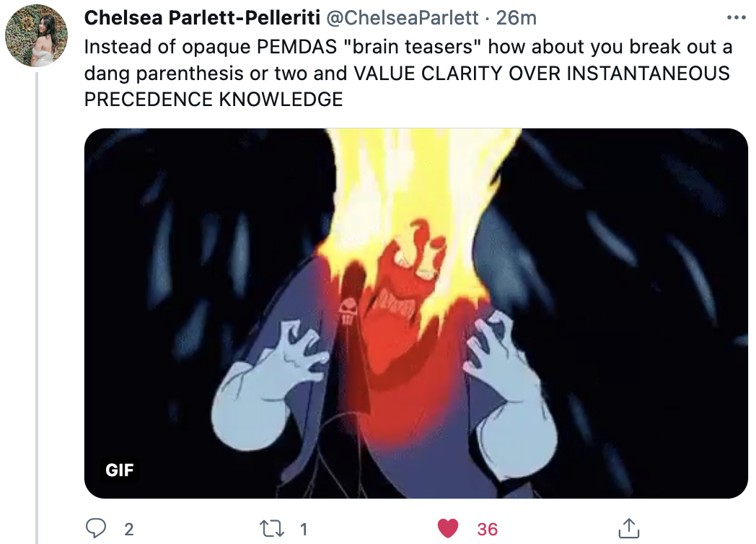Image resolution: width=756 pixels, height=544 pixels.
Task: Open the @ChelseaParlett handle link
Action: [x=403, y=18]
